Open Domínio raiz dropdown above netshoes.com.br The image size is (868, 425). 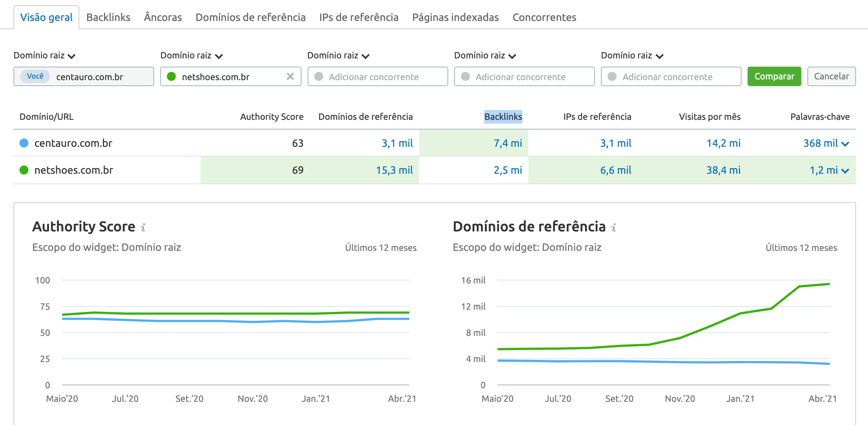pyautogui.click(x=192, y=55)
